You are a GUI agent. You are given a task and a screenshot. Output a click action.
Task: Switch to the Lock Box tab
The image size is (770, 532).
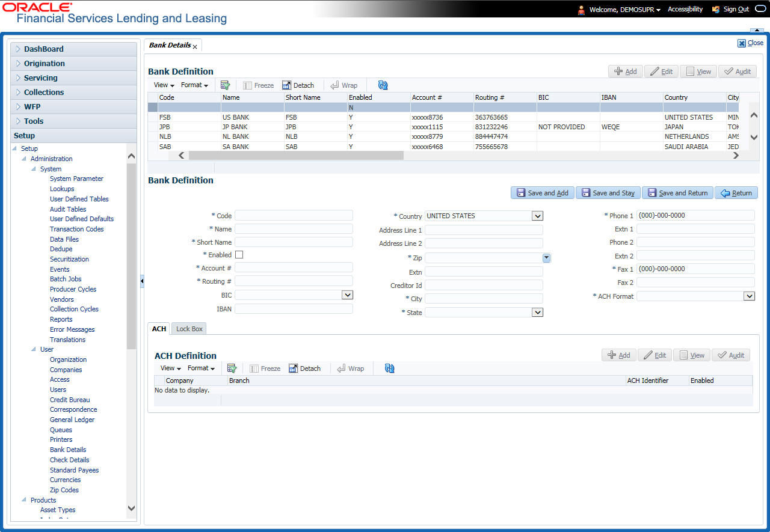click(x=189, y=329)
